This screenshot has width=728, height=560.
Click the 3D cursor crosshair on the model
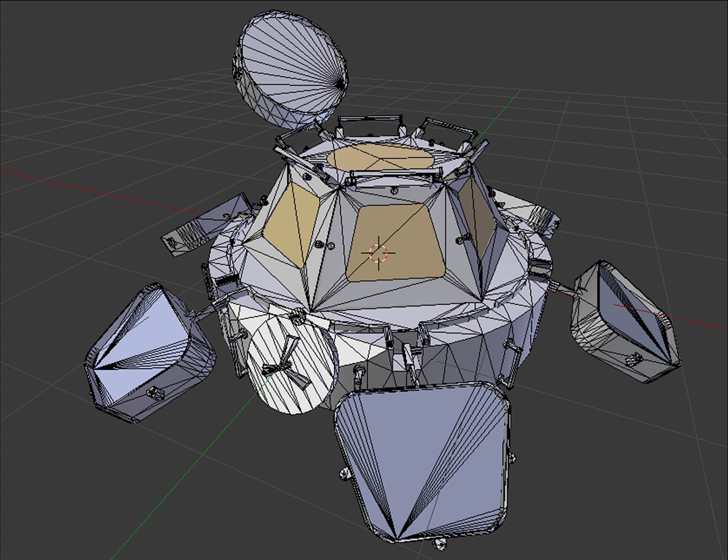pyautogui.click(x=378, y=253)
